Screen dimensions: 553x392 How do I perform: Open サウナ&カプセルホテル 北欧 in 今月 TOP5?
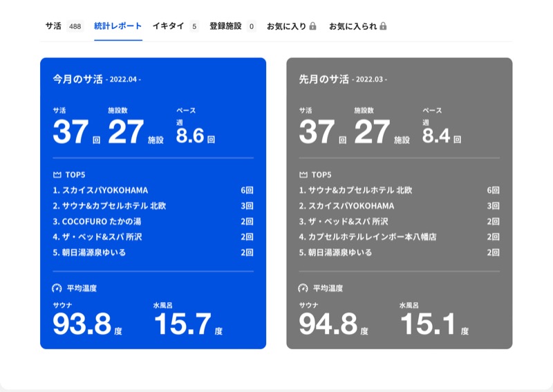114,206
